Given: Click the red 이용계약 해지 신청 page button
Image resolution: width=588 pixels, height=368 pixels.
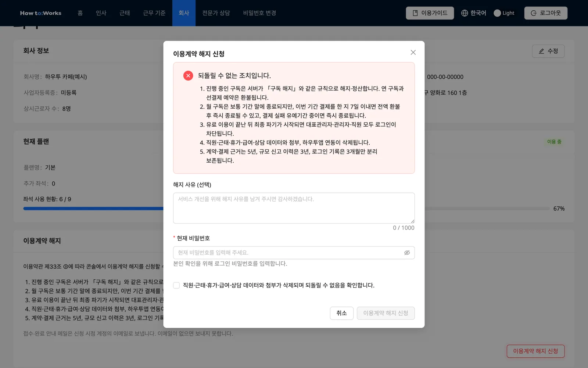Looking at the screenshot, I should click(x=536, y=351).
